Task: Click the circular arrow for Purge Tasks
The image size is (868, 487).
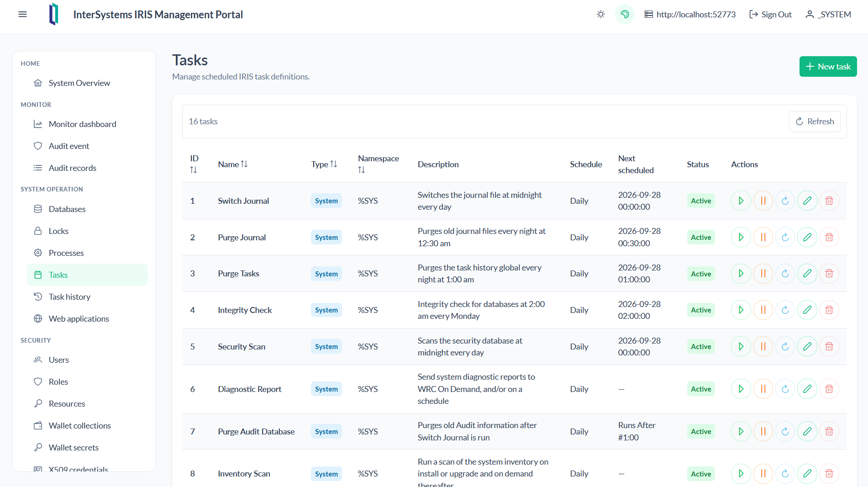Action: (x=785, y=274)
